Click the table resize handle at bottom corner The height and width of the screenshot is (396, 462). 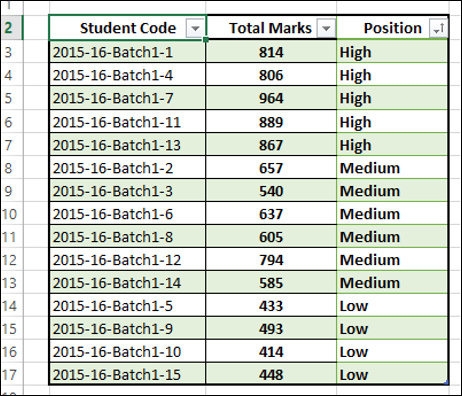click(447, 383)
